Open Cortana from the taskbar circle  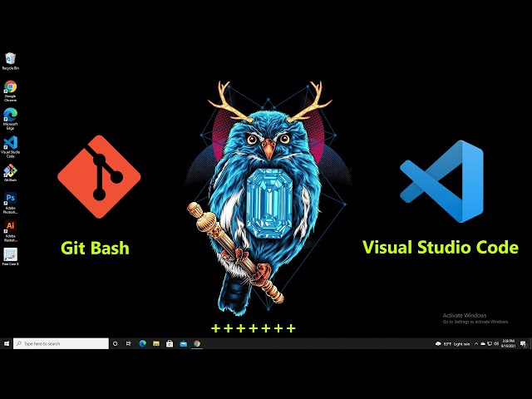click(x=115, y=343)
